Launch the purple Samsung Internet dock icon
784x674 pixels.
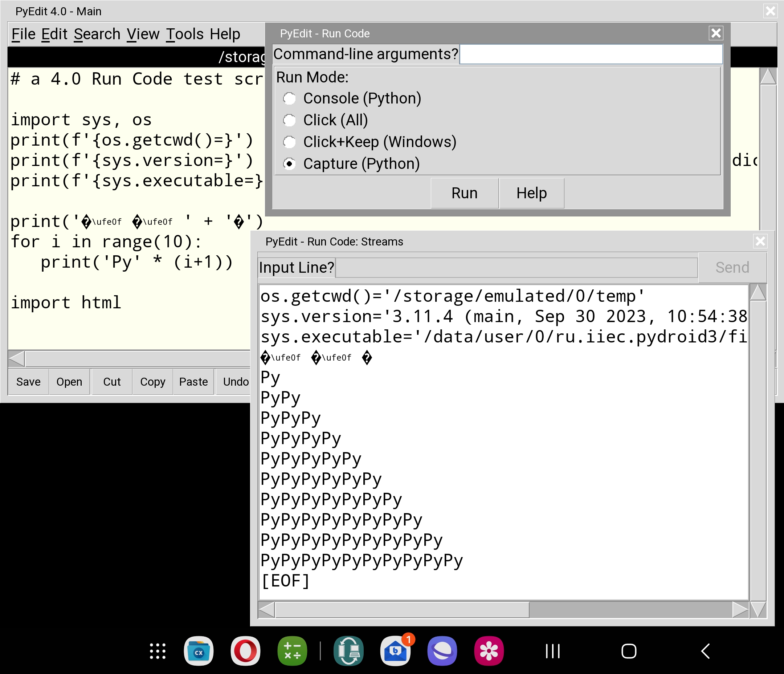(x=442, y=651)
